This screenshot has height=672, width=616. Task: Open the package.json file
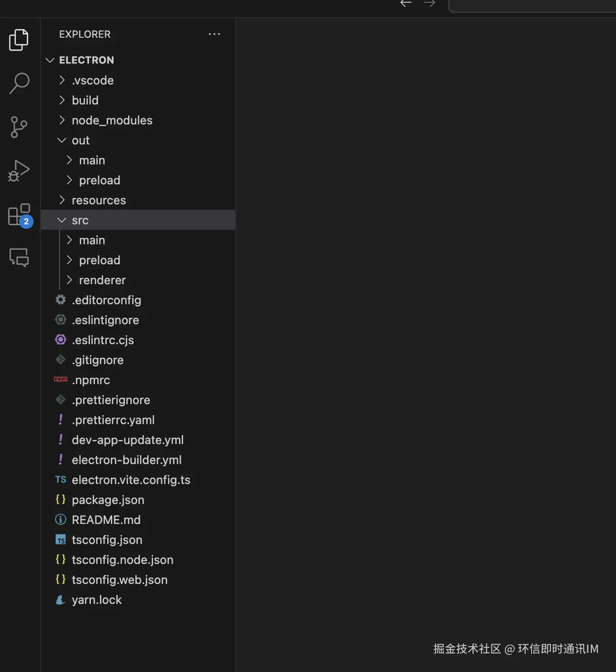(x=108, y=500)
